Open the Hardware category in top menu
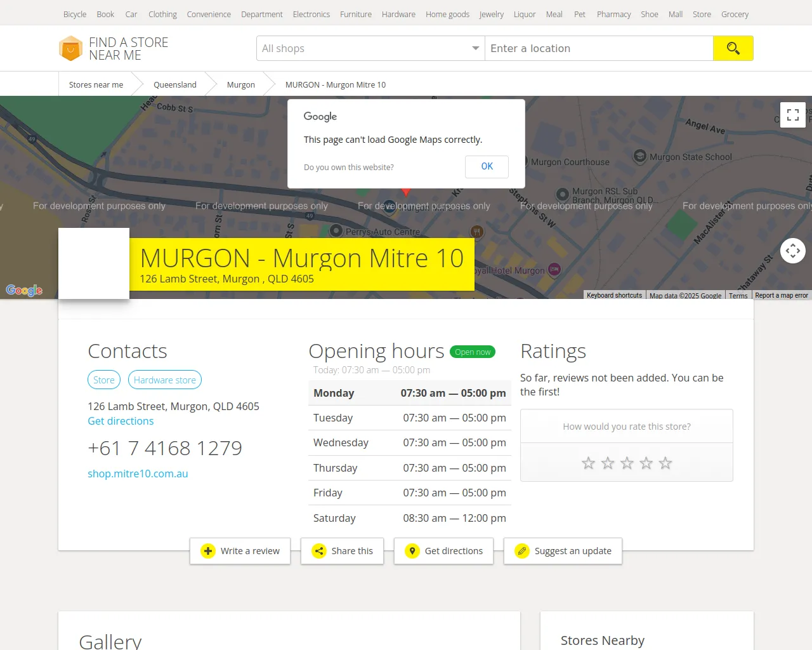Screen dimensions: 812x650 point(398,14)
